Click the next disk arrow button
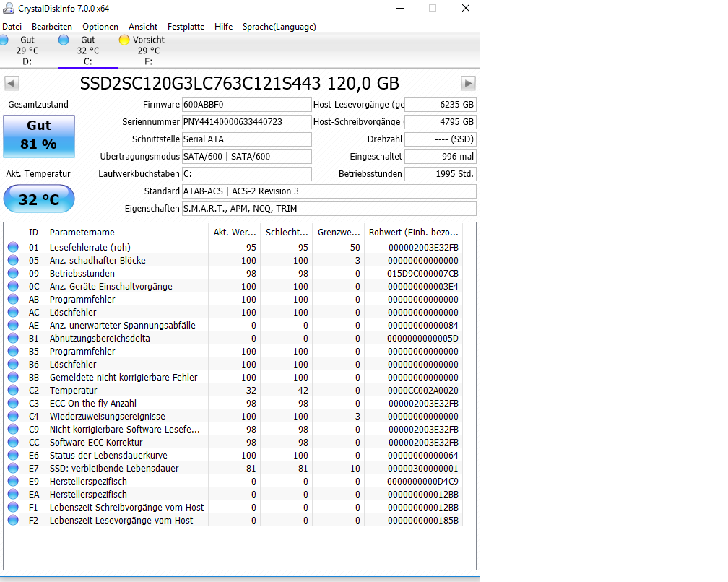The width and height of the screenshot is (728, 582). pos(468,84)
